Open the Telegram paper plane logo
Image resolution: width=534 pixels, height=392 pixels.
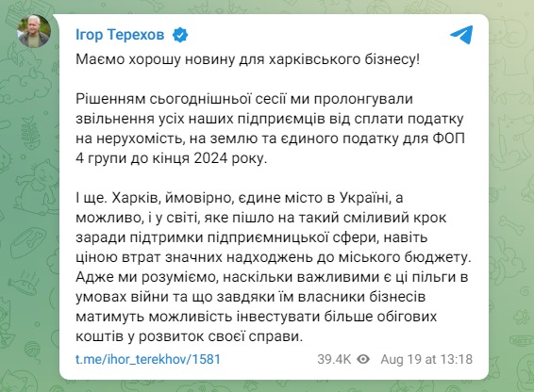click(461, 35)
